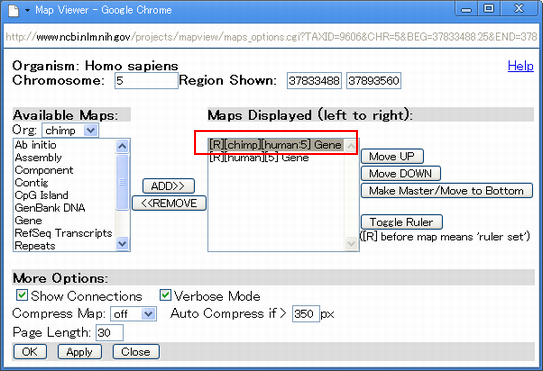Click the Available Maps scroll down arrow

pyautogui.click(x=122, y=244)
